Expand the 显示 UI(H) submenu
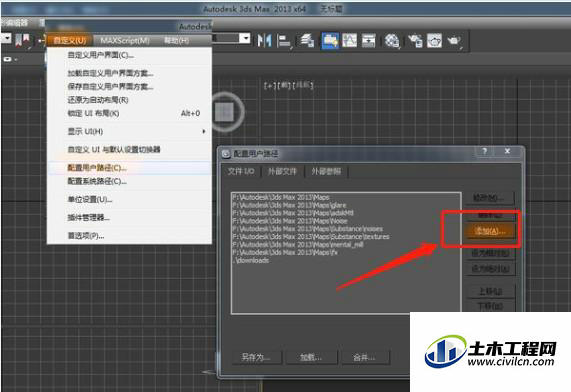Image resolution: width=571 pixels, height=392 pixels. (204, 131)
